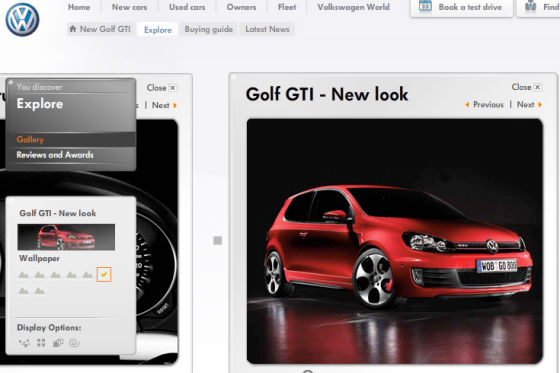
Task: Click Previous in the New look panel
Action: [485, 105]
